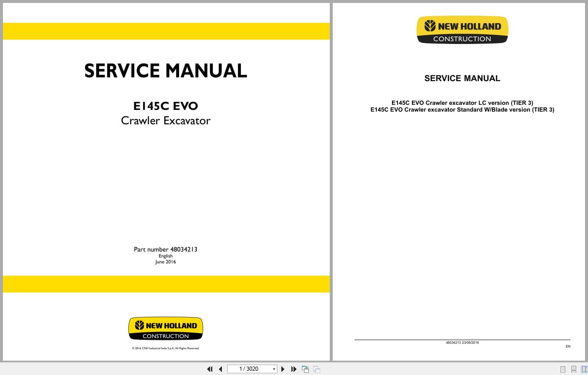The height and width of the screenshot is (375, 588).
Task: Click the E145C EVO Crawler Excavator title
Action: 166,112
